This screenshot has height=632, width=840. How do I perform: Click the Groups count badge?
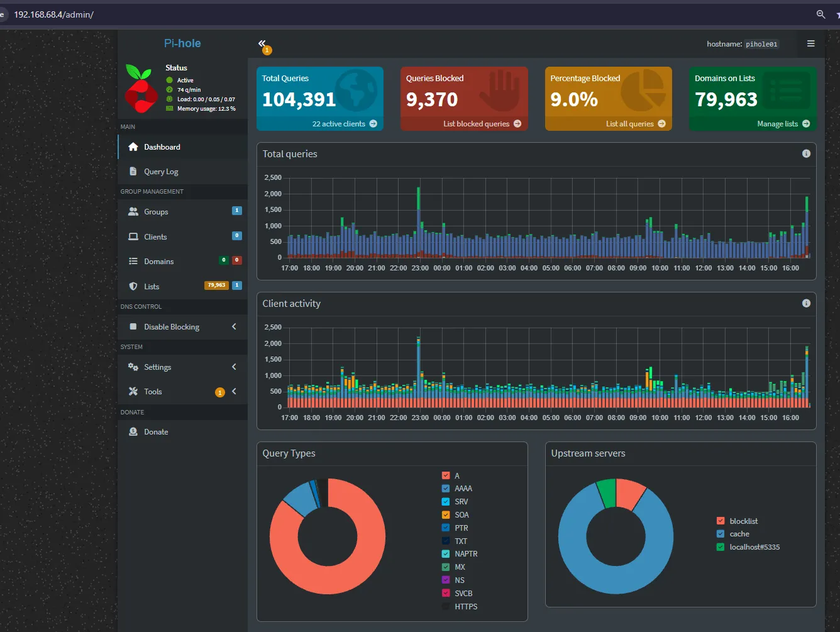click(237, 211)
